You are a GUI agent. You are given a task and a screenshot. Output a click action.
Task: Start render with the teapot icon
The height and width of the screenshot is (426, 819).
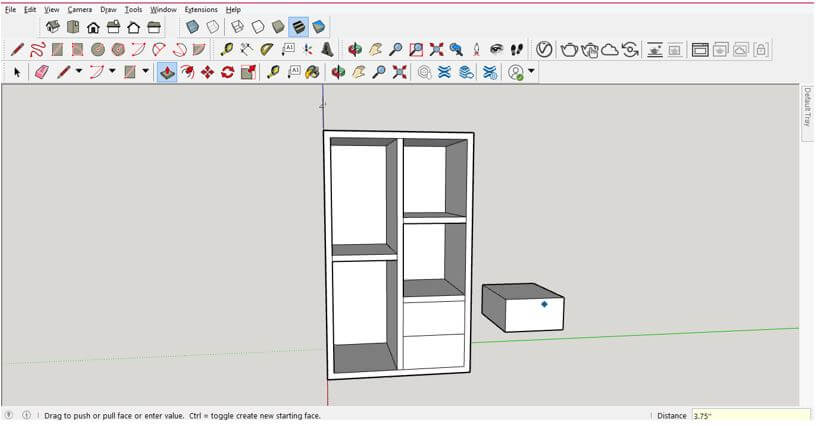[569, 50]
